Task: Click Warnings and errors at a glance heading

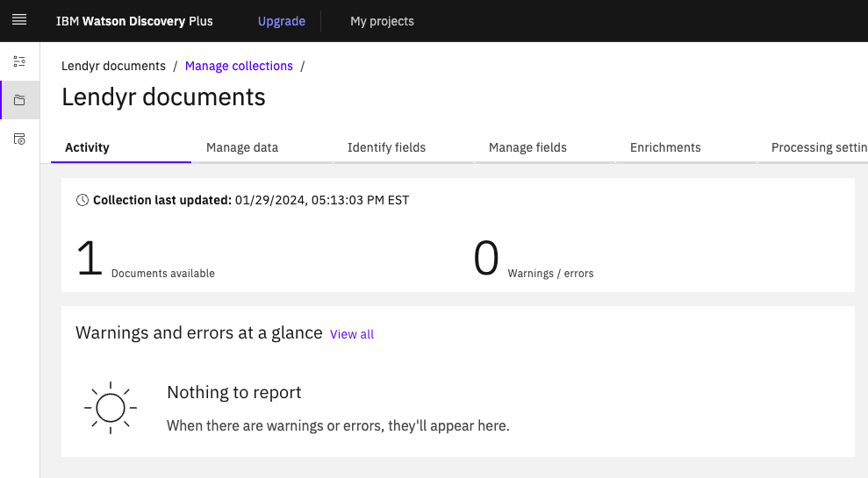Action: pyautogui.click(x=198, y=332)
